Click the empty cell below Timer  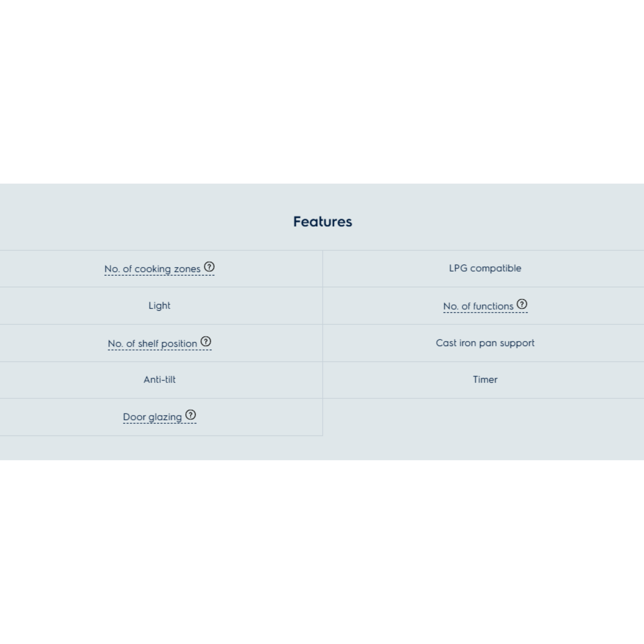pos(483,417)
